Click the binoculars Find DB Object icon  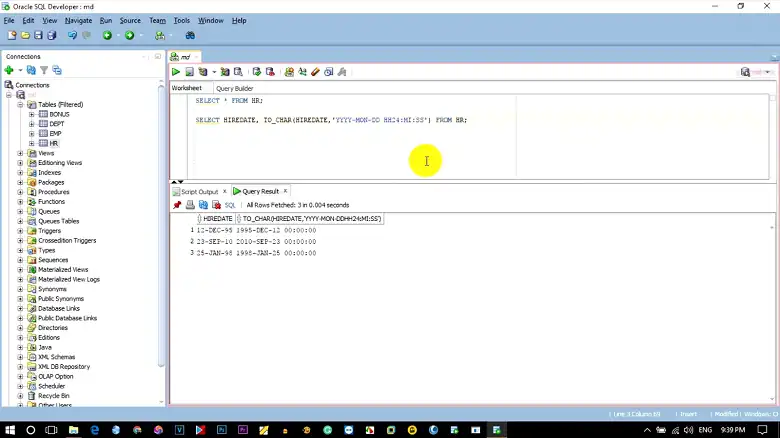point(190,35)
